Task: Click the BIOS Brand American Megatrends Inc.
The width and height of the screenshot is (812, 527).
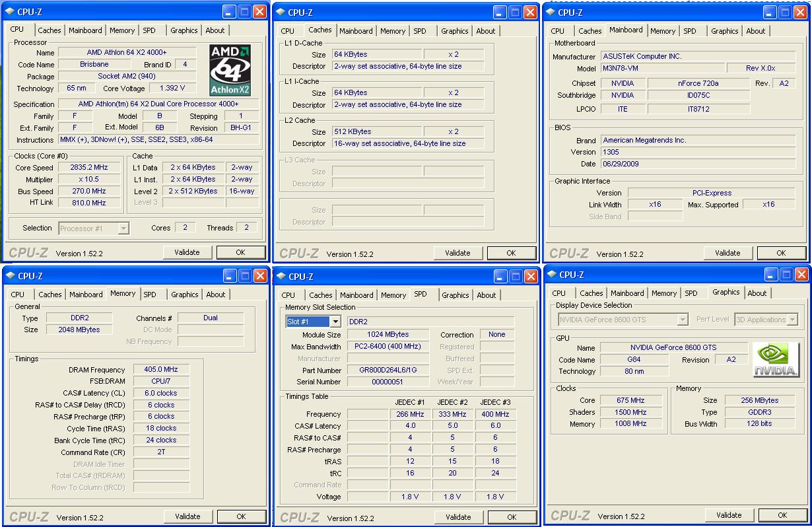Action: click(699, 141)
